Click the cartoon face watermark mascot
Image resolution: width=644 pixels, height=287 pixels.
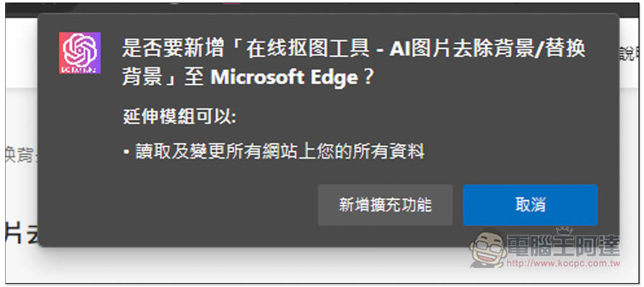pyautogui.click(x=487, y=249)
